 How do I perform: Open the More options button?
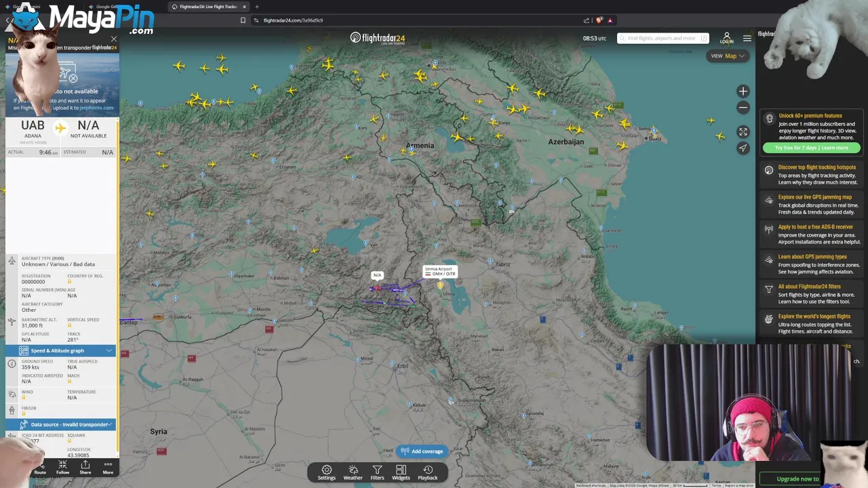(108, 468)
